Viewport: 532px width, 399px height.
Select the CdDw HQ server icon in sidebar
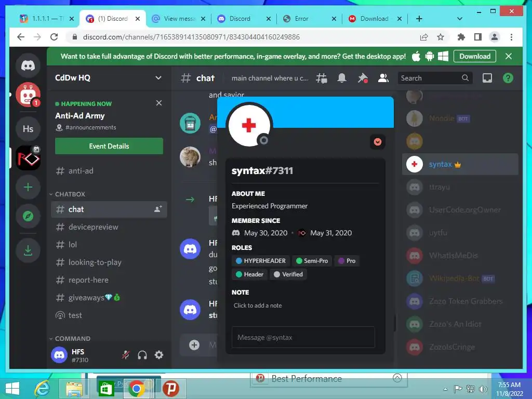28,158
